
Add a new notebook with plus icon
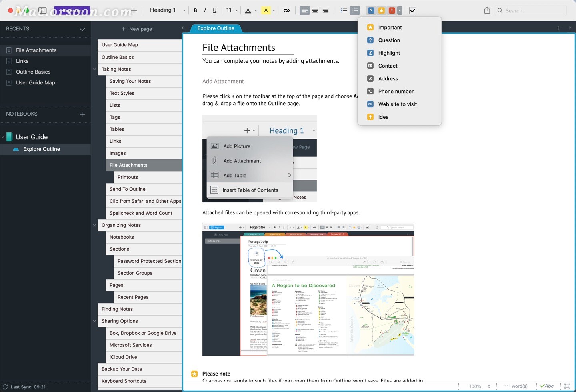82,114
